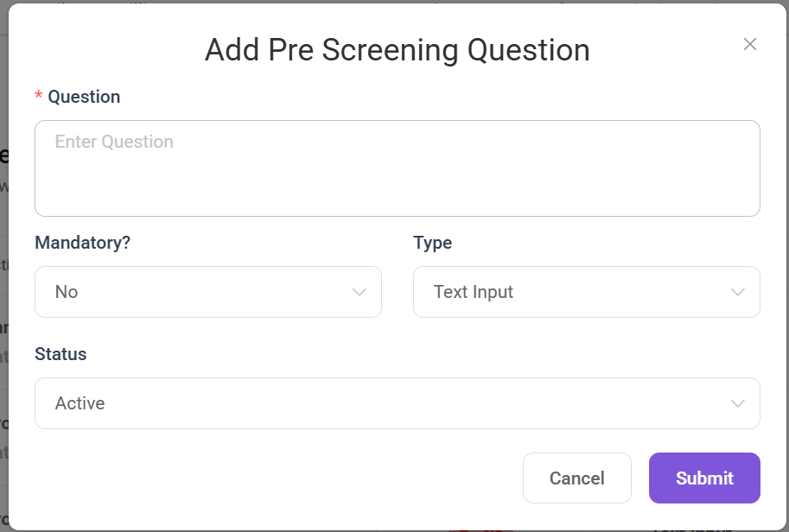Click the "Status" field label
The width and height of the screenshot is (789, 532).
tap(60, 354)
